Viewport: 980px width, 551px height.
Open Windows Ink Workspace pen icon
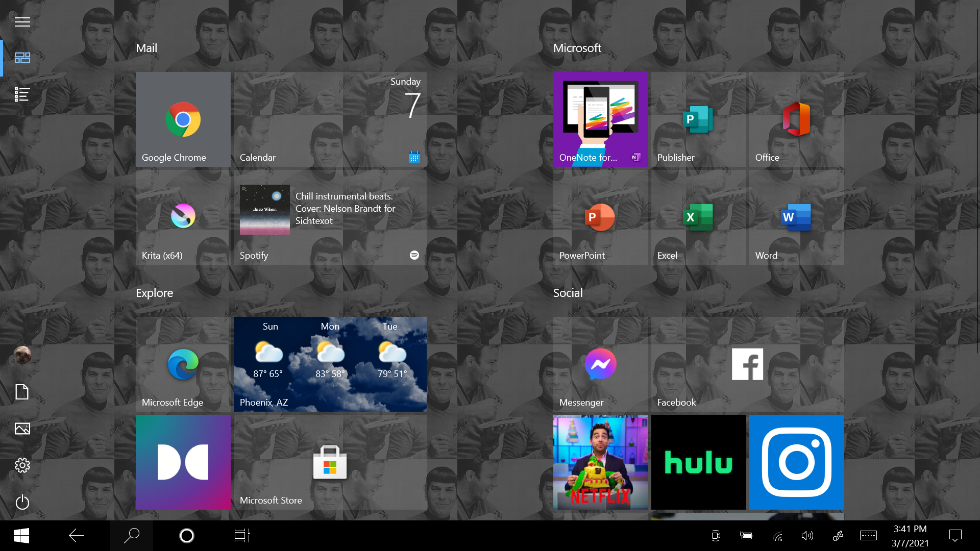tap(838, 536)
